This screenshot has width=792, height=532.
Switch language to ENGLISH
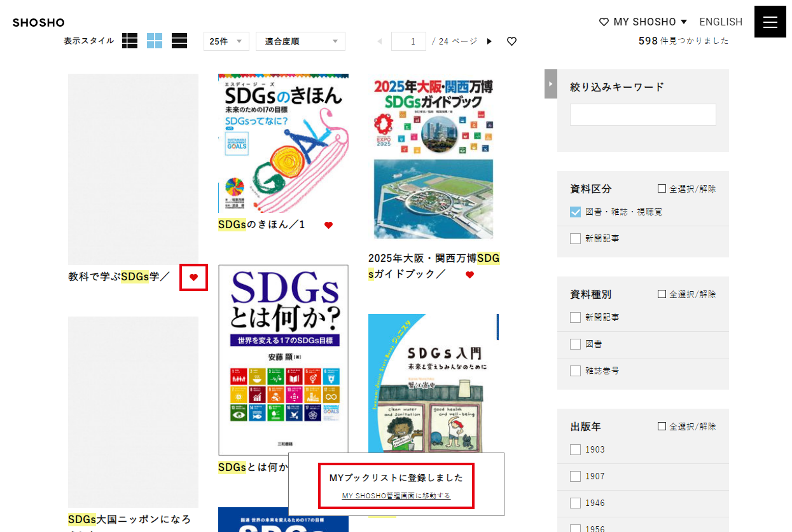[x=721, y=22]
